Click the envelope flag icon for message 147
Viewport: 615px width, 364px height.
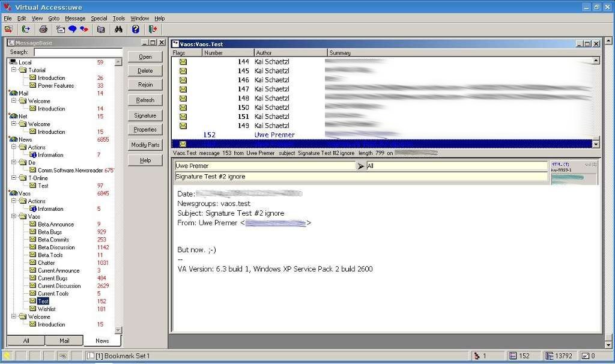click(x=183, y=89)
